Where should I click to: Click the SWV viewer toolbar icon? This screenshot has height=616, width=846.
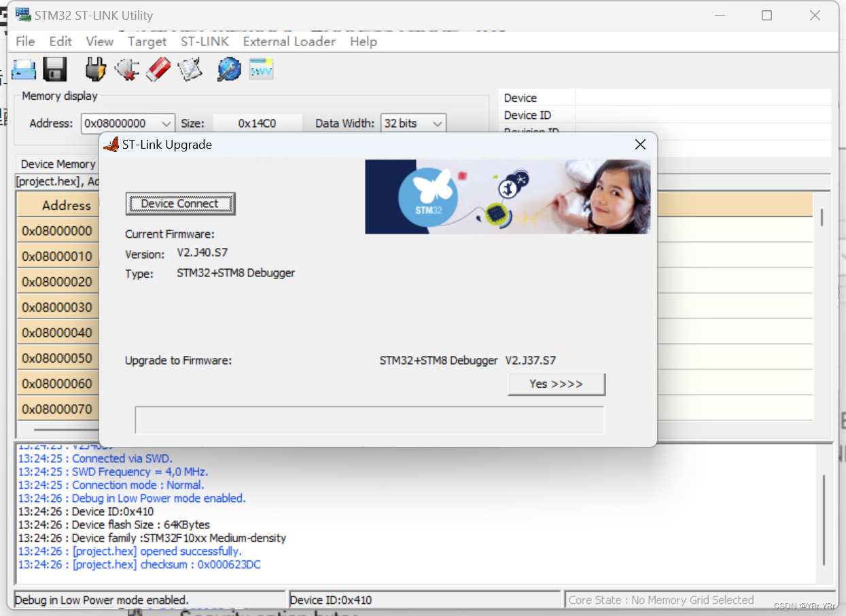point(261,69)
